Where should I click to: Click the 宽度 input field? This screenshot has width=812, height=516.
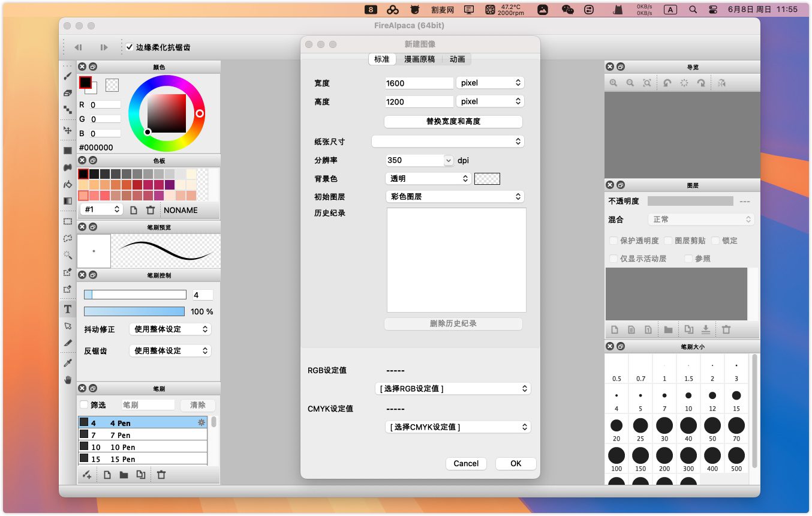tap(419, 83)
